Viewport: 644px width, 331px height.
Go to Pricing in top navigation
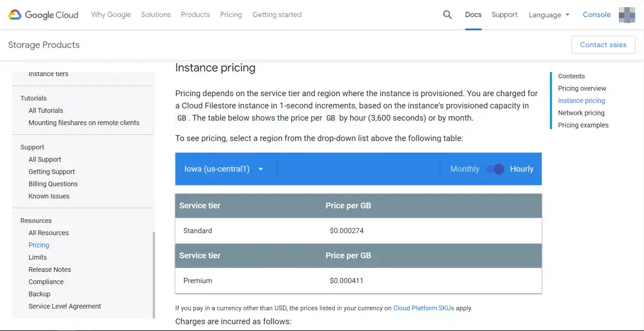point(231,15)
